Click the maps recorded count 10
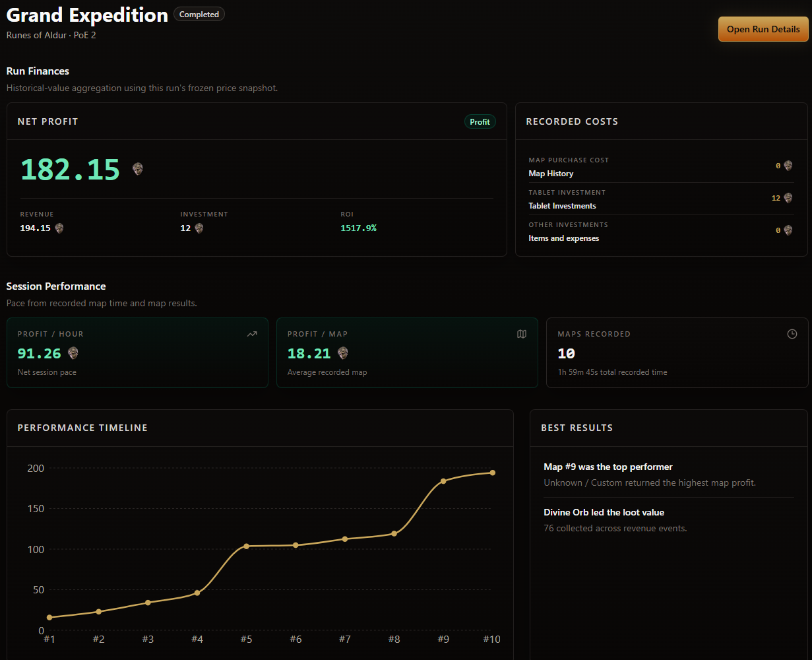 click(566, 354)
